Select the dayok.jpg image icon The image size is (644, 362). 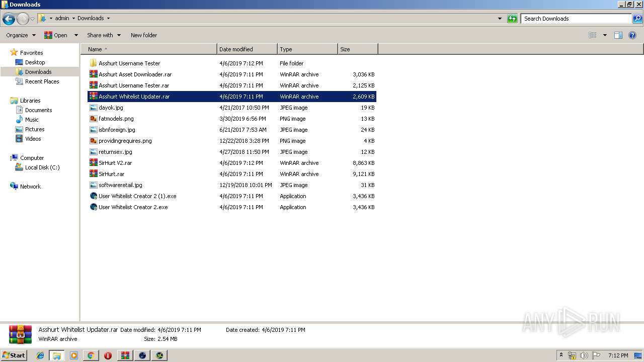tap(93, 108)
